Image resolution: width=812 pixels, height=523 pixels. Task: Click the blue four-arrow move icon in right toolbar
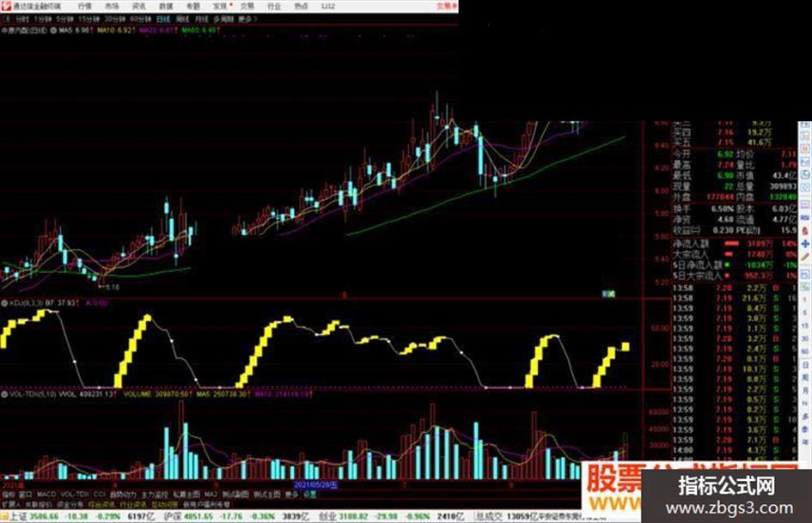[805, 243]
